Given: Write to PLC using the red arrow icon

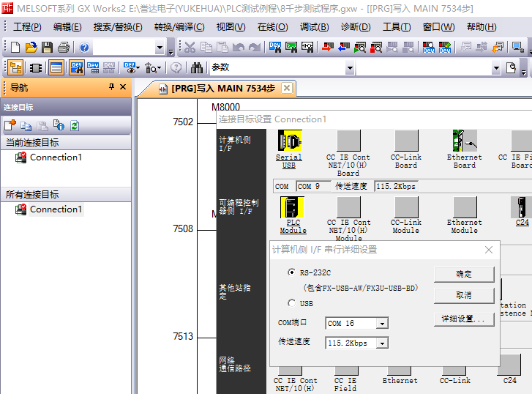Looking at the screenshot, I should (328, 47).
